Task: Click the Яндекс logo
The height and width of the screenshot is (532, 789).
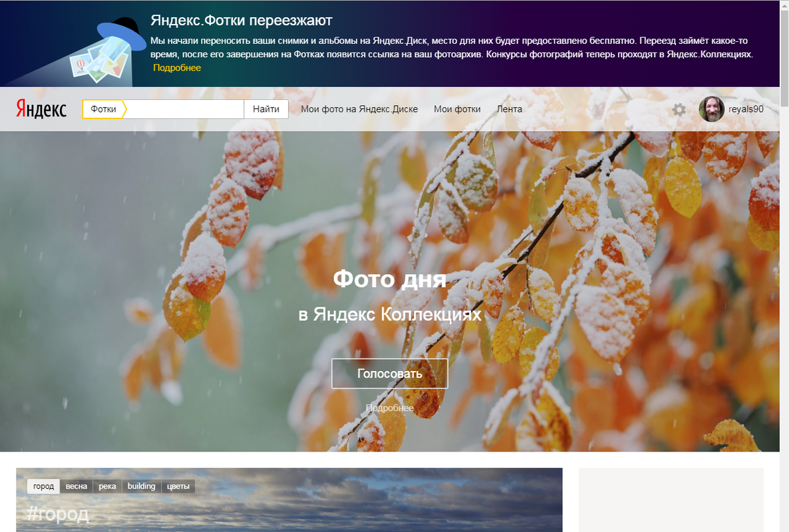Action: click(x=41, y=108)
